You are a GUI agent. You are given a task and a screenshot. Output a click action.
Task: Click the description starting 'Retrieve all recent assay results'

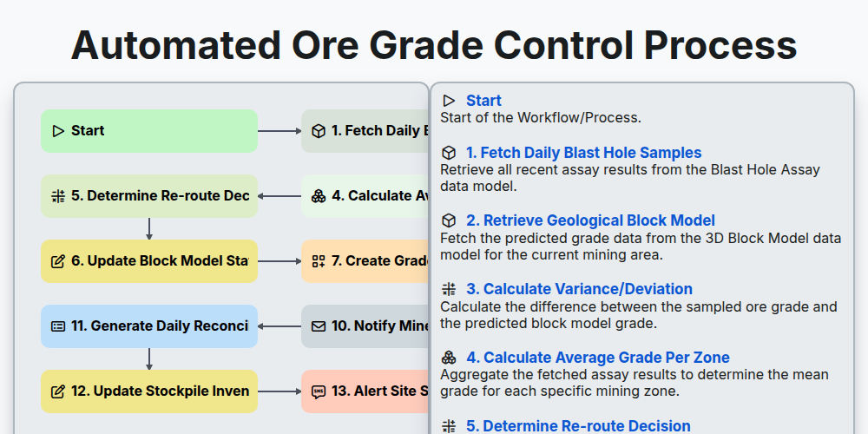point(630,178)
